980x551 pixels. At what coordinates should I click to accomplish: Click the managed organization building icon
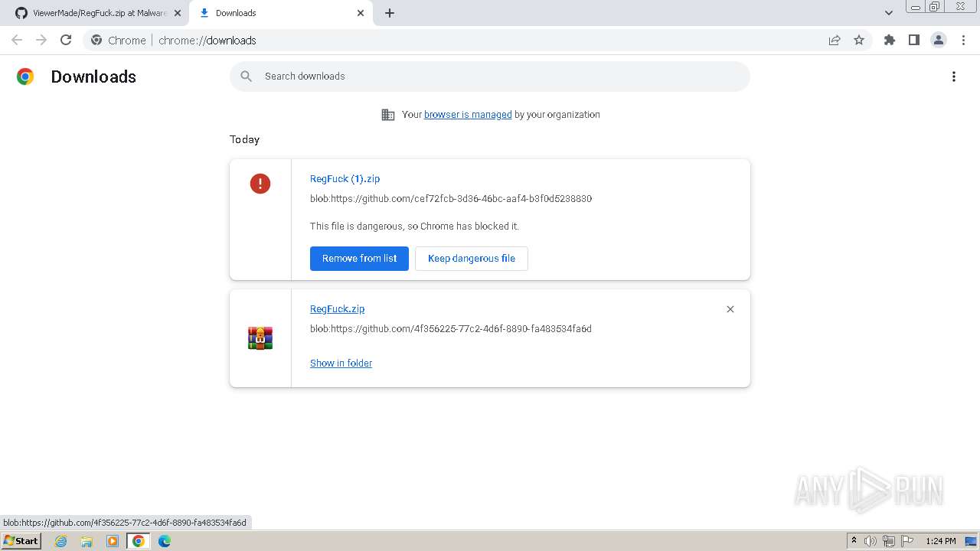(x=388, y=115)
